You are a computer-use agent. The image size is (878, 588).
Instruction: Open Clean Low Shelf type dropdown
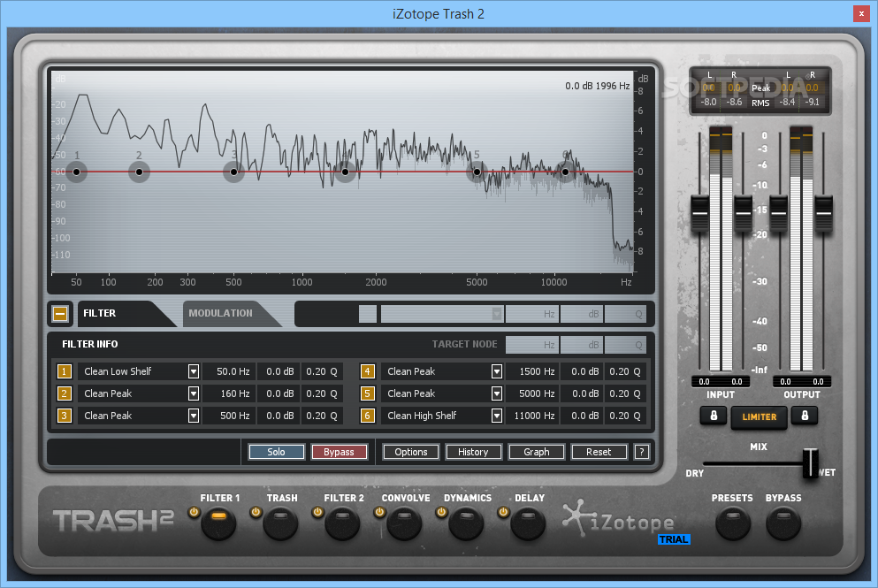tap(194, 371)
